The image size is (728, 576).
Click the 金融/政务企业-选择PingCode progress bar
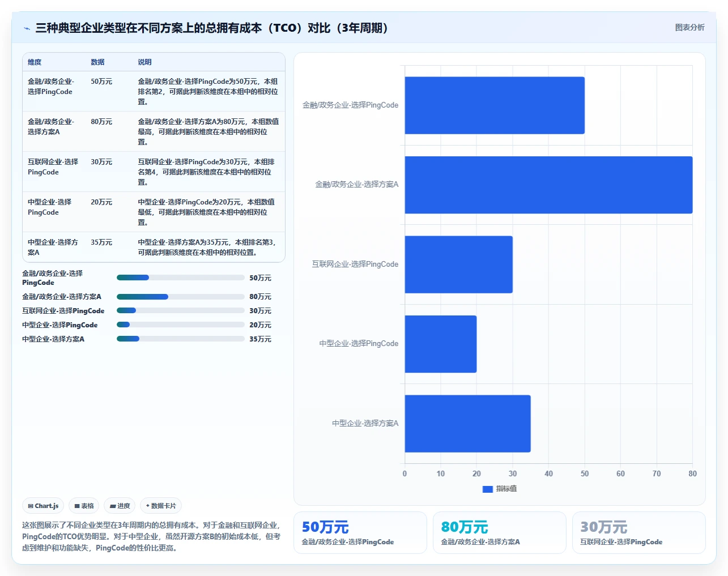point(180,278)
